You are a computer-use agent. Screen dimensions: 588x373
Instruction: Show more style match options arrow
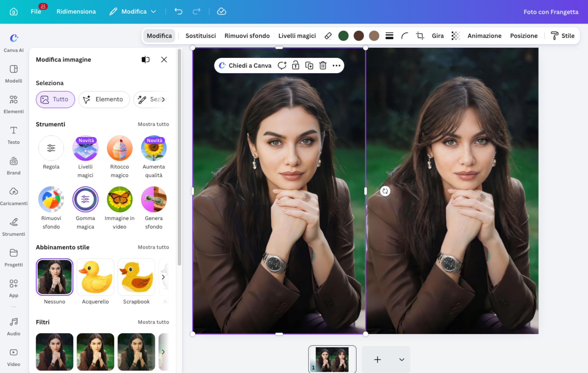pyautogui.click(x=163, y=277)
